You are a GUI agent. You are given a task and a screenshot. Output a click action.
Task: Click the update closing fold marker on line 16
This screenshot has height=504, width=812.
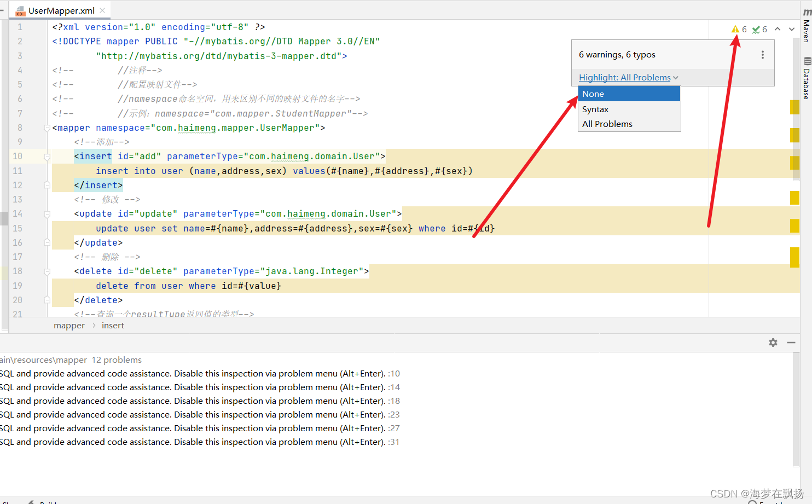tap(47, 242)
